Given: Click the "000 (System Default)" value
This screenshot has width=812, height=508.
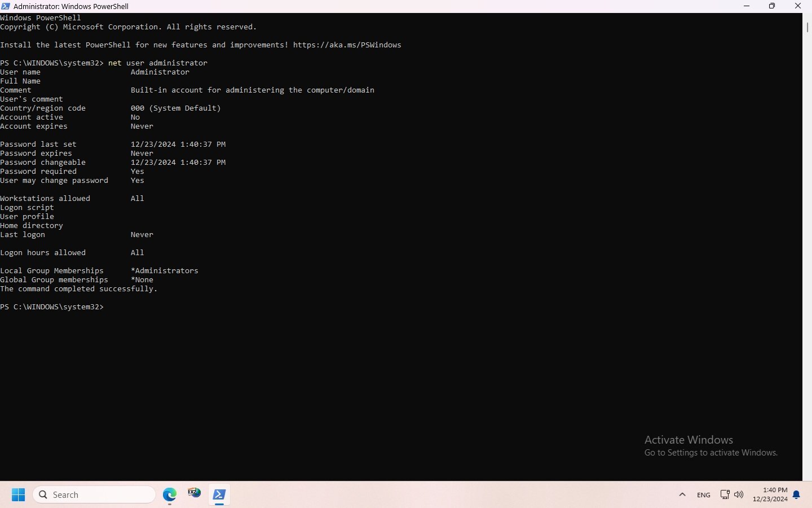Looking at the screenshot, I should (x=176, y=108).
